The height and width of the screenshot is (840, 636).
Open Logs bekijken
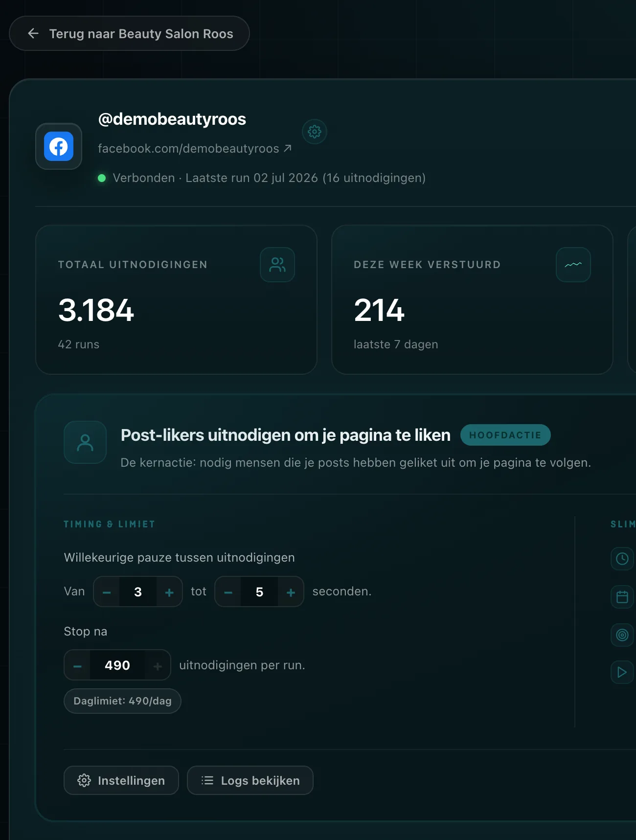[x=250, y=780]
